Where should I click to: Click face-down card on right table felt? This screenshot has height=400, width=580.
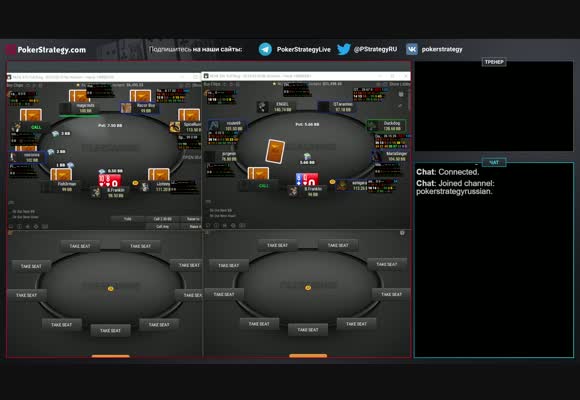pyautogui.click(x=275, y=151)
